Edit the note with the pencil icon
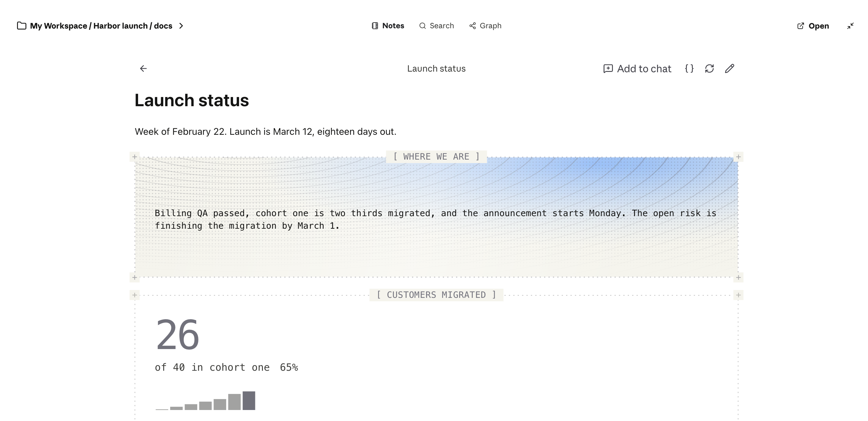This screenshot has width=868, height=421. click(x=730, y=69)
